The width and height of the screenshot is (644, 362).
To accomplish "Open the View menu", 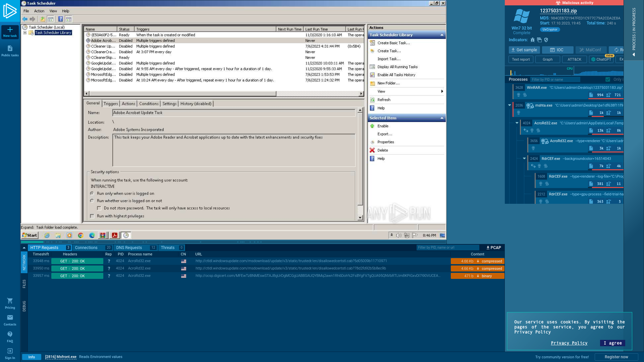I will [53, 11].
